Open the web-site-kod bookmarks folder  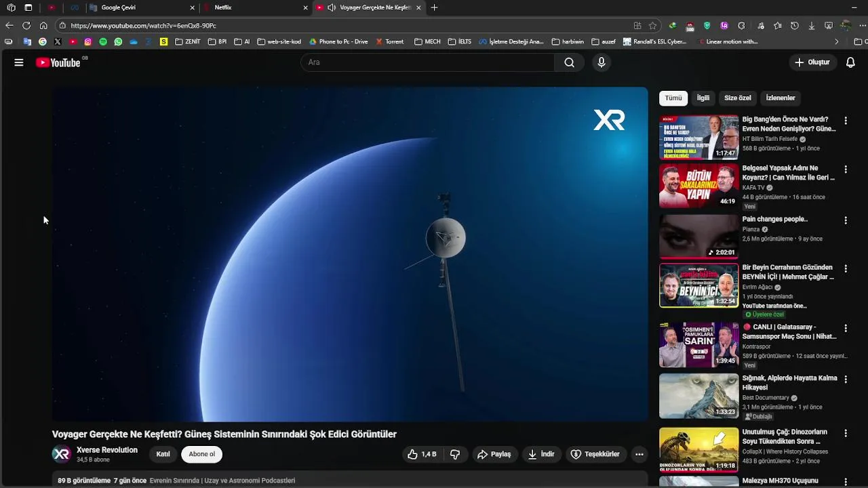click(279, 41)
